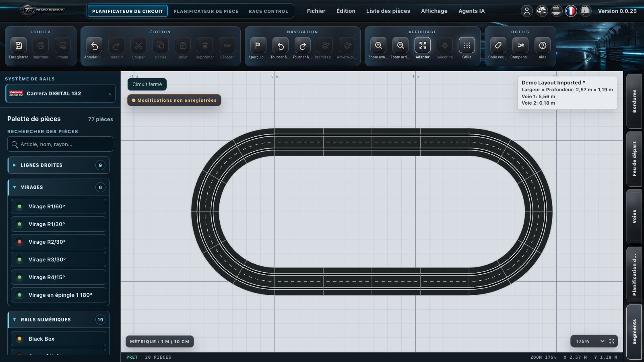Switch to the Race Control tab
The width and height of the screenshot is (644, 362).
click(x=268, y=11)
